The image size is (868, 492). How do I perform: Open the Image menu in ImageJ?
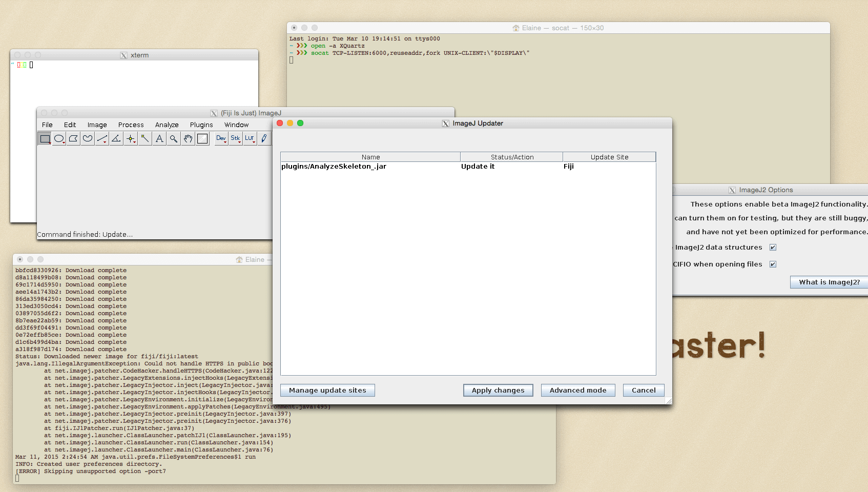tap(97, 125)
